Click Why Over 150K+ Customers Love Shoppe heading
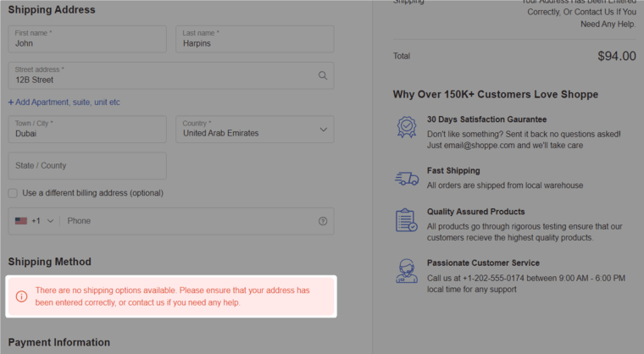 pyautogui.click(x=496, y=95)
